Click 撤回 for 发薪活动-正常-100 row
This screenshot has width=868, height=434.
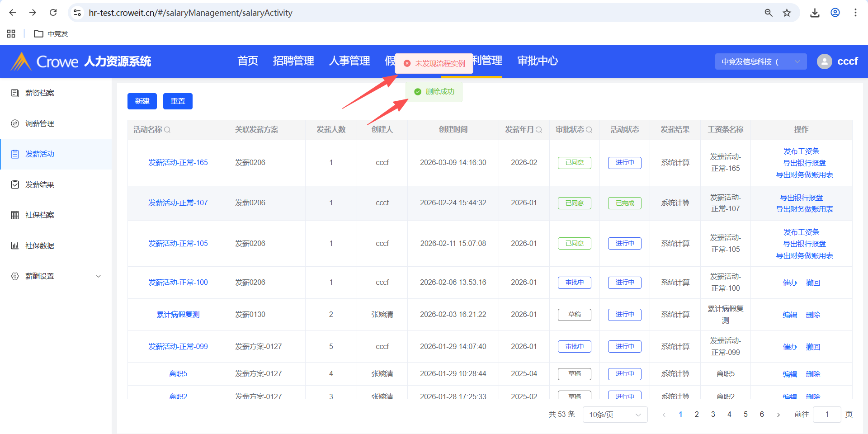(x=813, y=283)
